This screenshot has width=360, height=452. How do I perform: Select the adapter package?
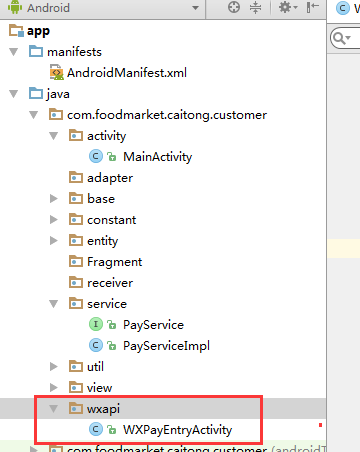[110, 178]
